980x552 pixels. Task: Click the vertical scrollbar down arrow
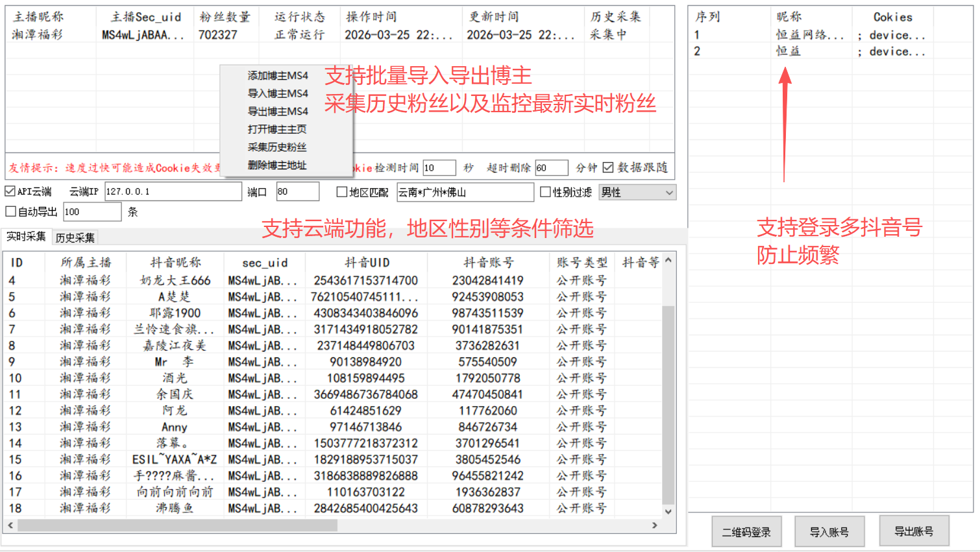point(668,511)
